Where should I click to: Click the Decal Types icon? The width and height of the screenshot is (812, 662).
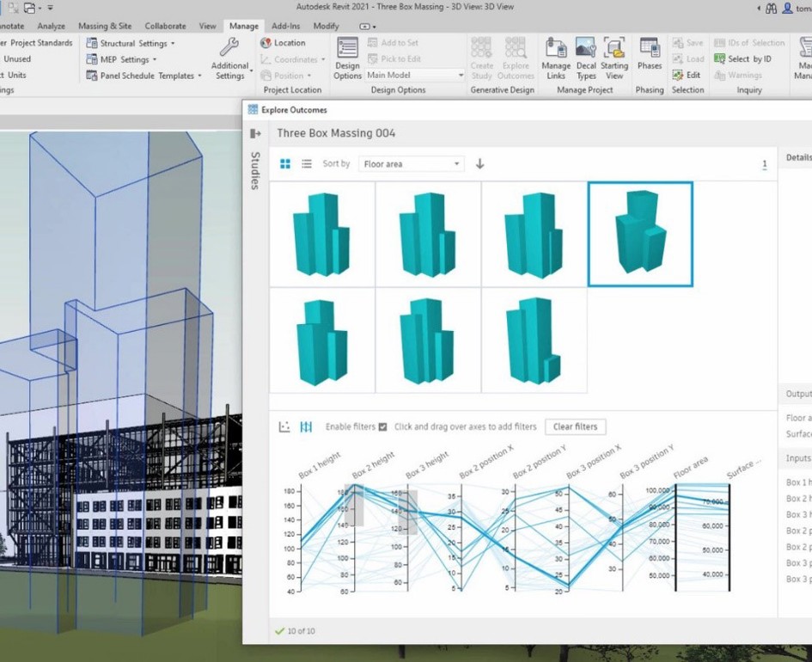[x=586, y=58]
